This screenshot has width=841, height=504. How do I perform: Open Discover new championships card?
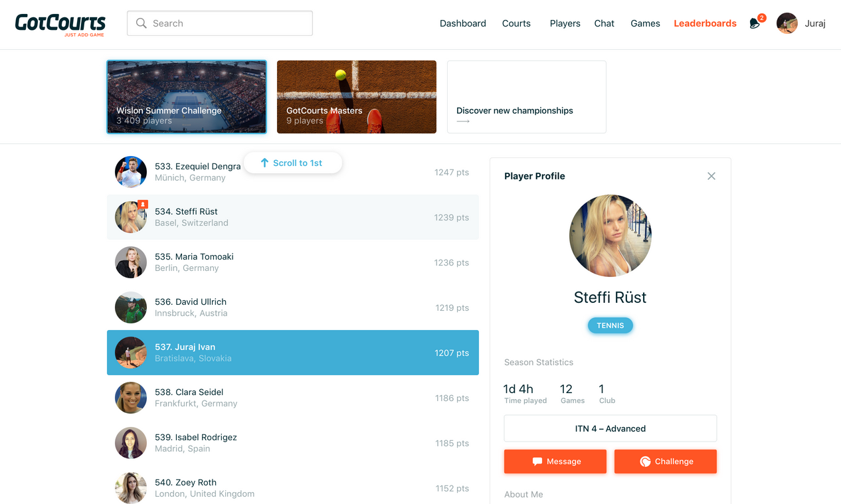[x=527, y=97]
